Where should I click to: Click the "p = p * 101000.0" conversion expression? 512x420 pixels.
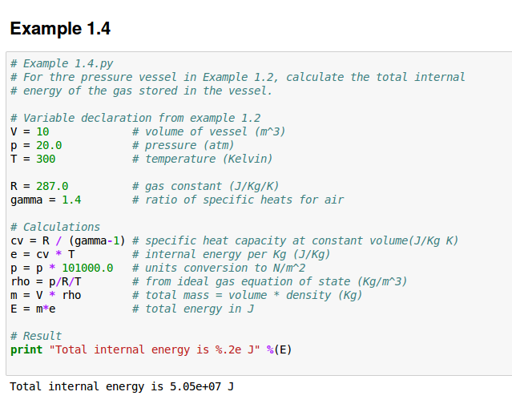click(62, 268)
